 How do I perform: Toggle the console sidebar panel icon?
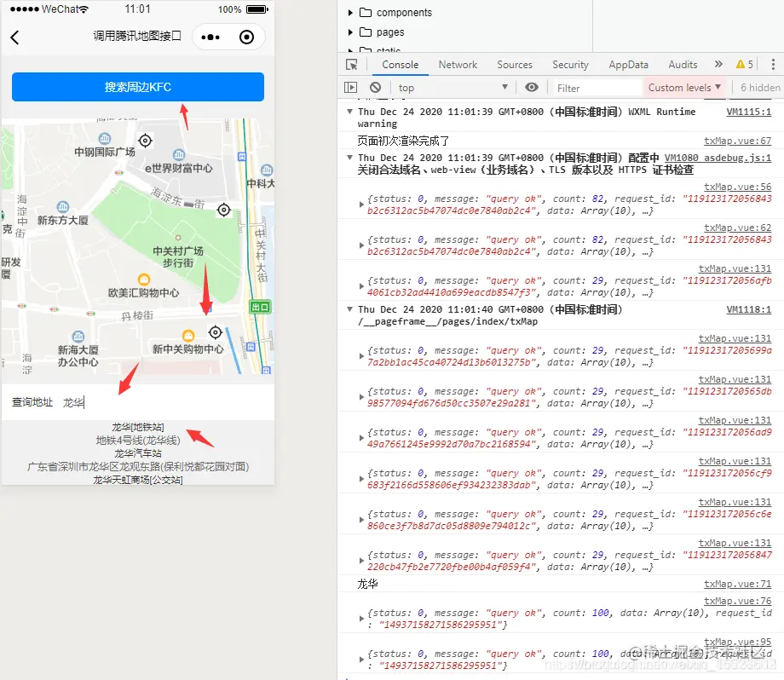click(x=351, y=88)
